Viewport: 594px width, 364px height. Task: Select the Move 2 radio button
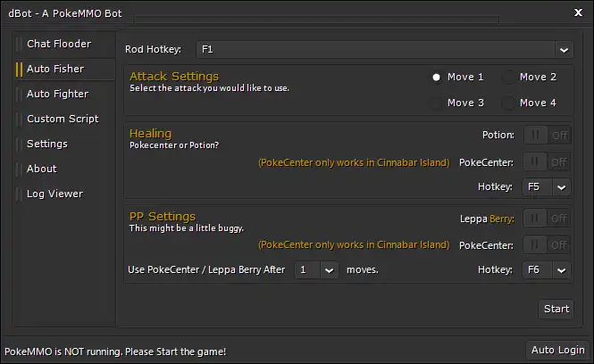click(x=508, y=78)
